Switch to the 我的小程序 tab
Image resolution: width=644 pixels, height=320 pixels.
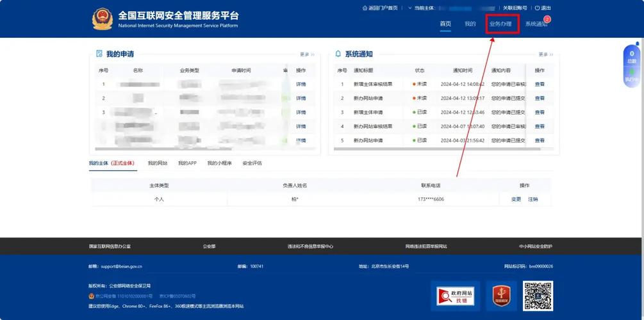point(219,163)
